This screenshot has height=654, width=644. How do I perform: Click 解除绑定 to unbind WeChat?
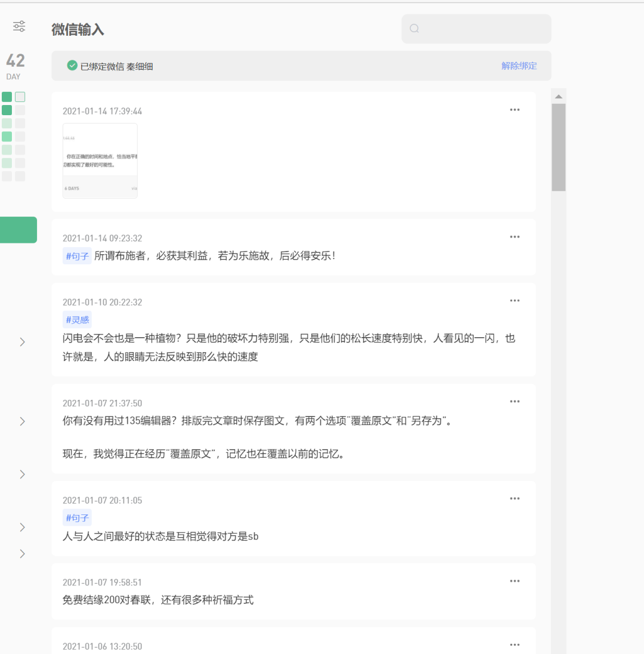[x=519, y=66]
